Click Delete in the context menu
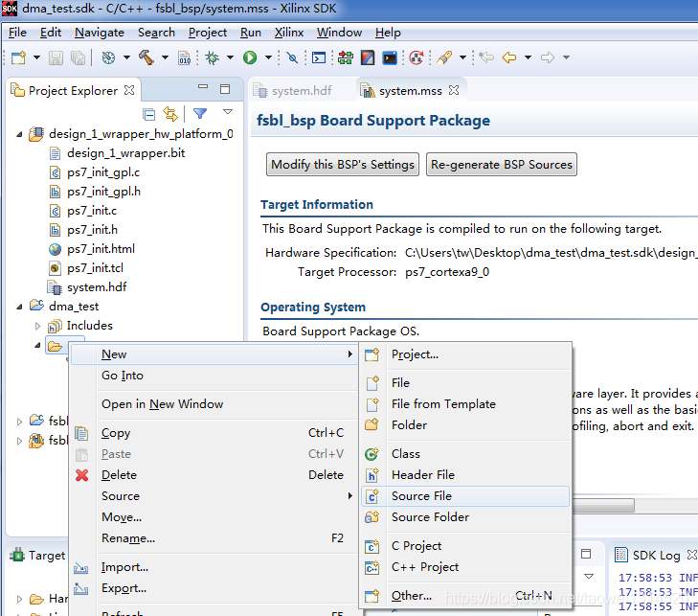Screen dimensions: 698x616 [214, 475]
